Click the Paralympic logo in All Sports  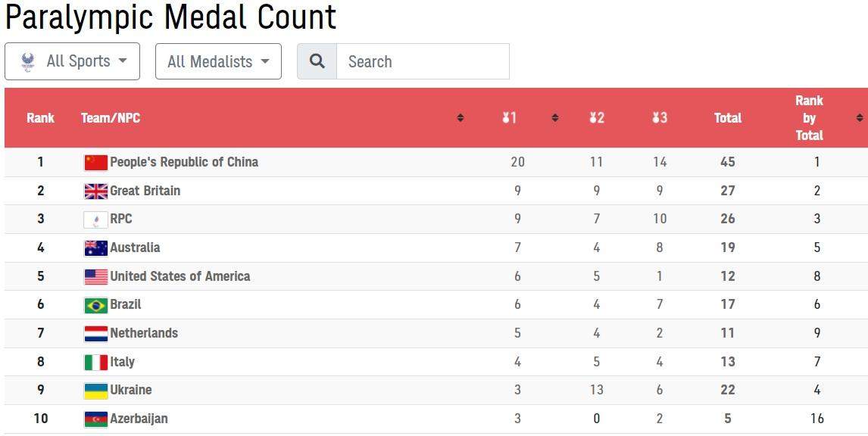pos(28,61)
